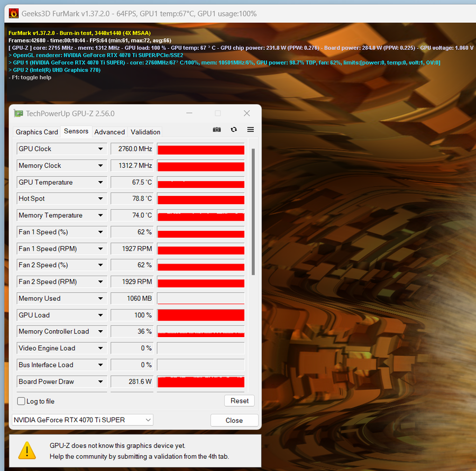Click the Reset button
476x471 pixels.
240,401
